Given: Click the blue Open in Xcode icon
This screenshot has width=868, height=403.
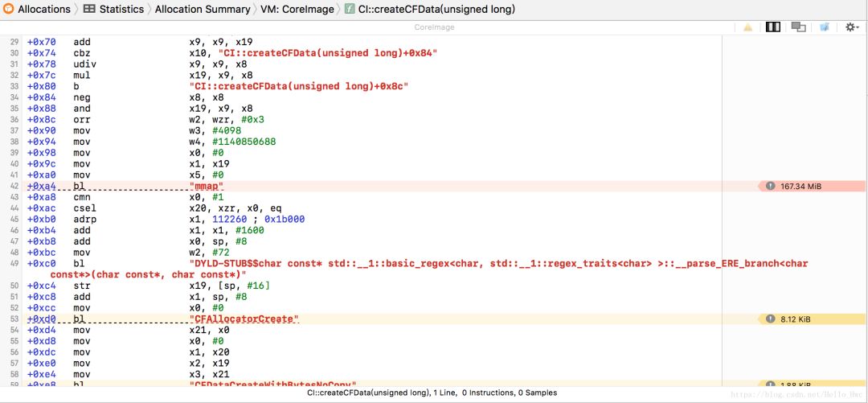Looking at the screenshot, I should [x=825, y=27].
